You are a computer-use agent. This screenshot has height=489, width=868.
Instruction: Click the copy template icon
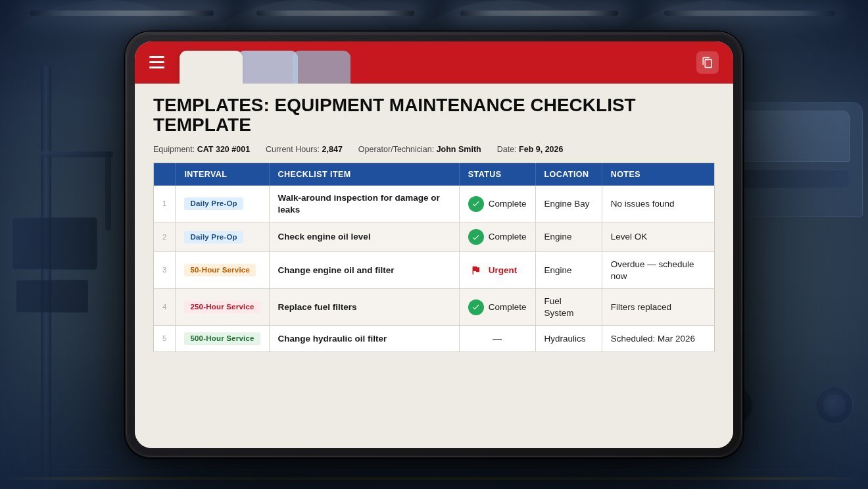click(708, 63)
